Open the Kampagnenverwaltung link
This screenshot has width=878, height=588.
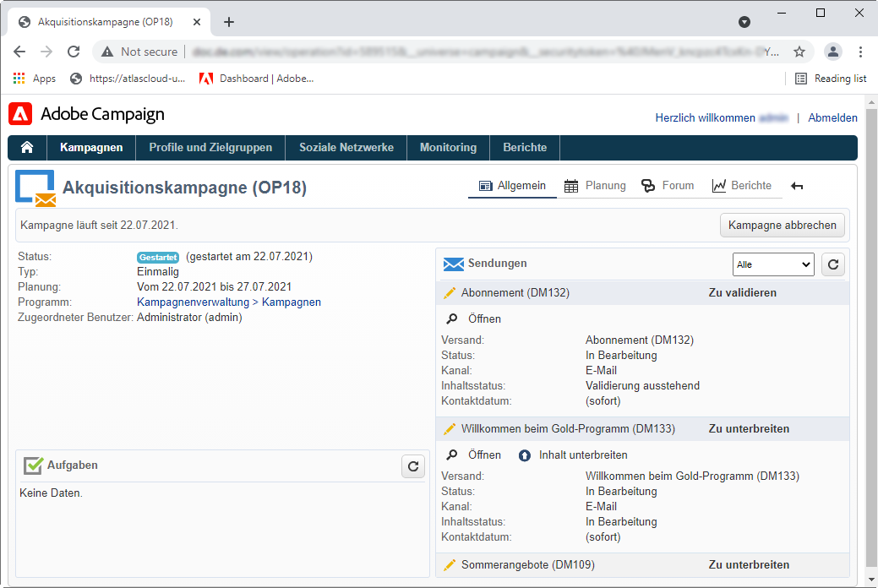click(x=194, y=302)
